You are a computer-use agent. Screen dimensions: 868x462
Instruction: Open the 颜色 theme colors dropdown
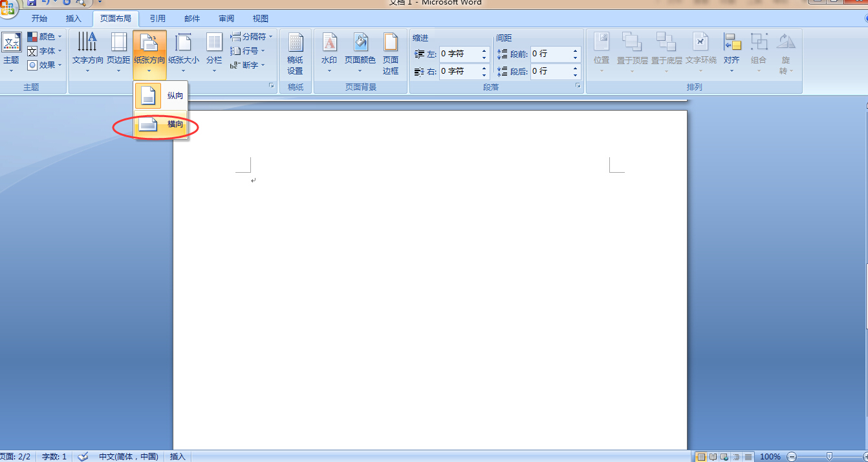tap(45, 37)
